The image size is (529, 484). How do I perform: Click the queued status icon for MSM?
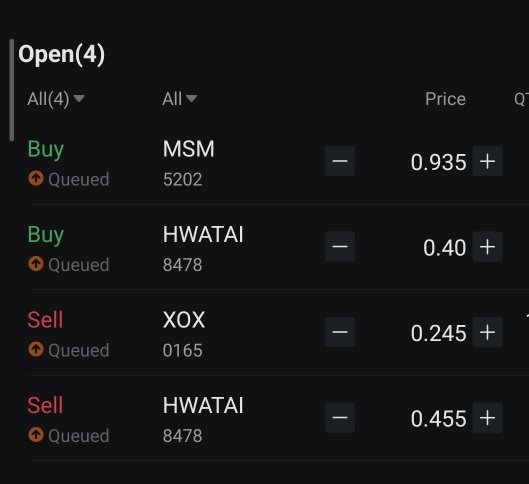(x=36, y=178)
